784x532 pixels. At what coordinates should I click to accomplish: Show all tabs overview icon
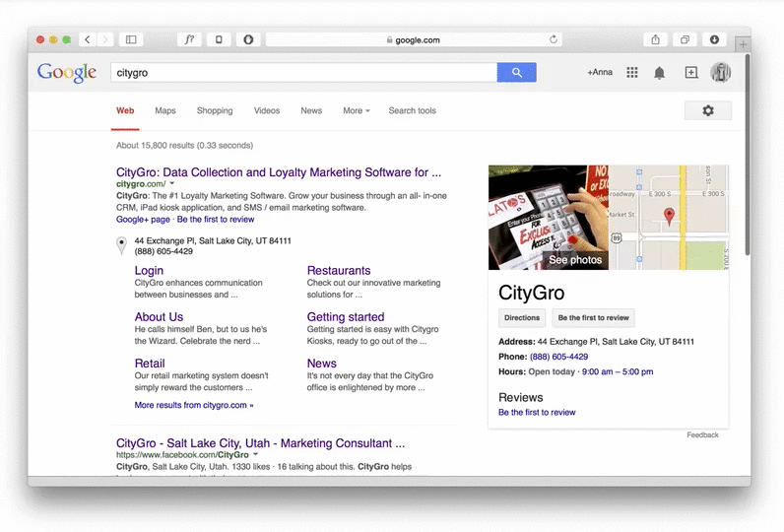[685, 39]
